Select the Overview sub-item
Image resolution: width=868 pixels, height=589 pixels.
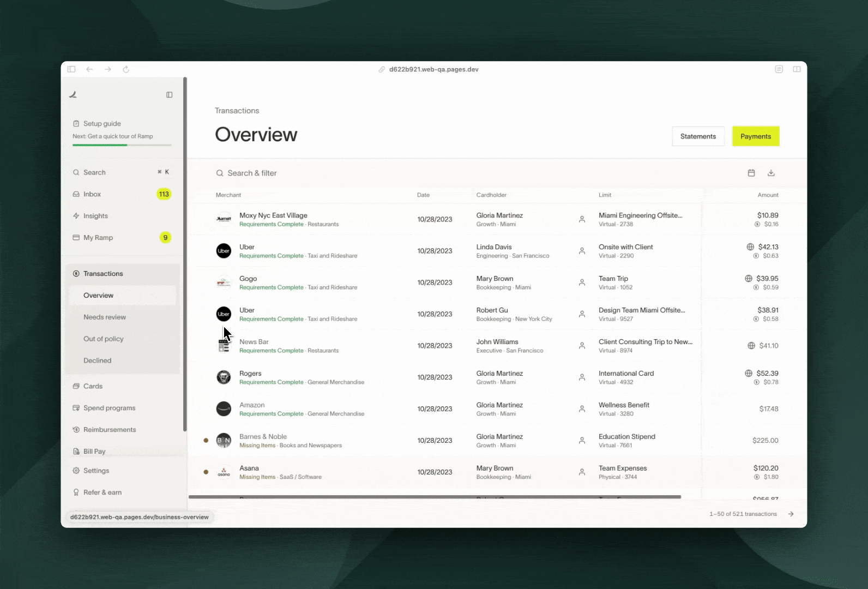[x=122, y=296]
